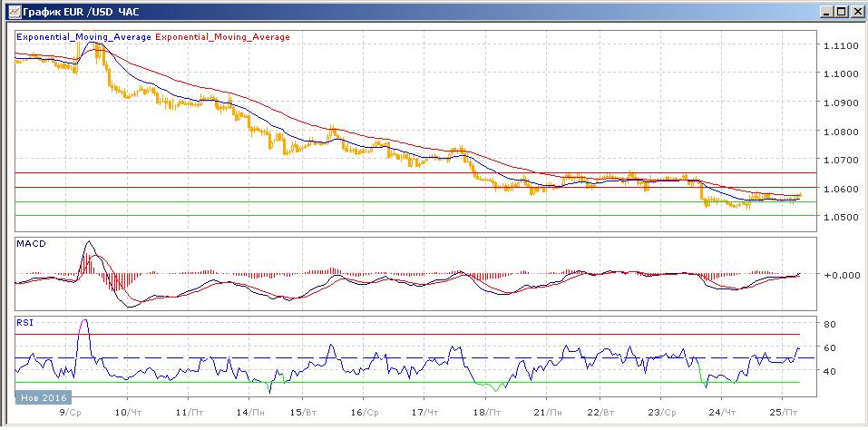This screenshot has width=868, height=430.
Task: Click the 40 level on RSI scale
Action: tap(829, 371)
